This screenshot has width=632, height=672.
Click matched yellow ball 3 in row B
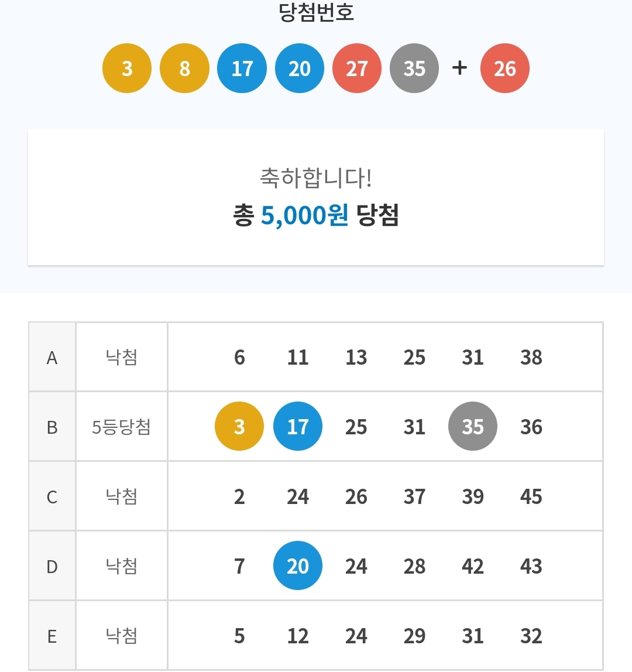(239, 427)
